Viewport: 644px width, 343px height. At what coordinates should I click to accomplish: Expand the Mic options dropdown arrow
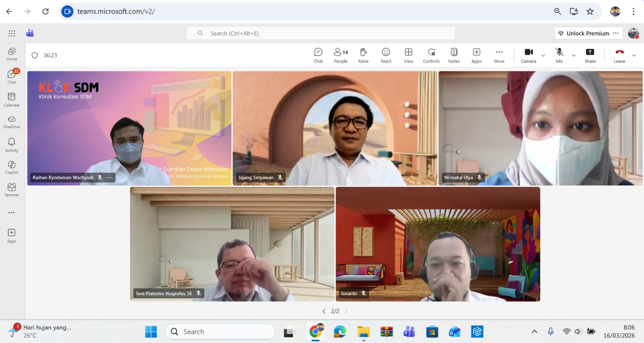pos(574,55)
